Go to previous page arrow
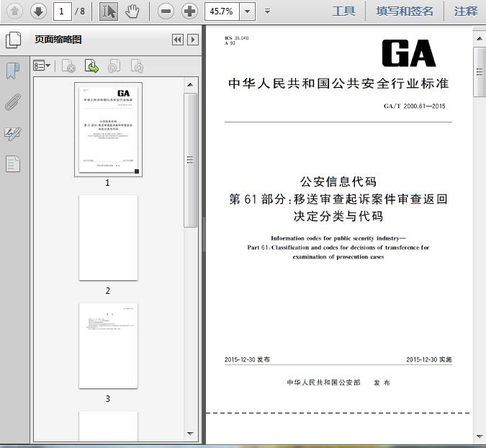The height and width of the screenshot is (448, 486). (14, 12)
